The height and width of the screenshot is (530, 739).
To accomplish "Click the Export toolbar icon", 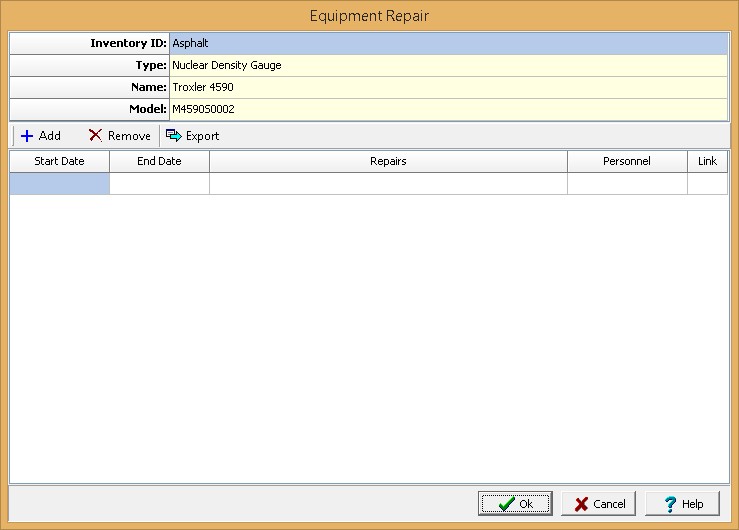I will click(x=174, y=136).
